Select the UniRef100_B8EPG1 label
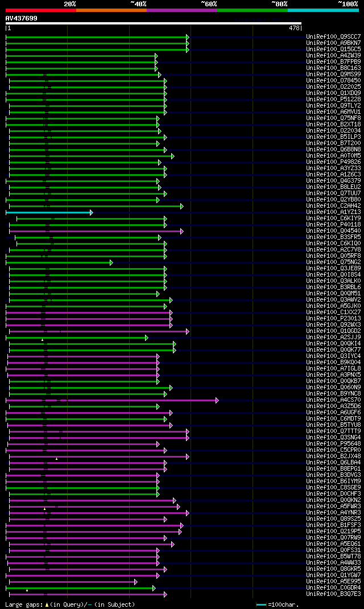Viewport: 364px width, 609px height. [333, 469]
